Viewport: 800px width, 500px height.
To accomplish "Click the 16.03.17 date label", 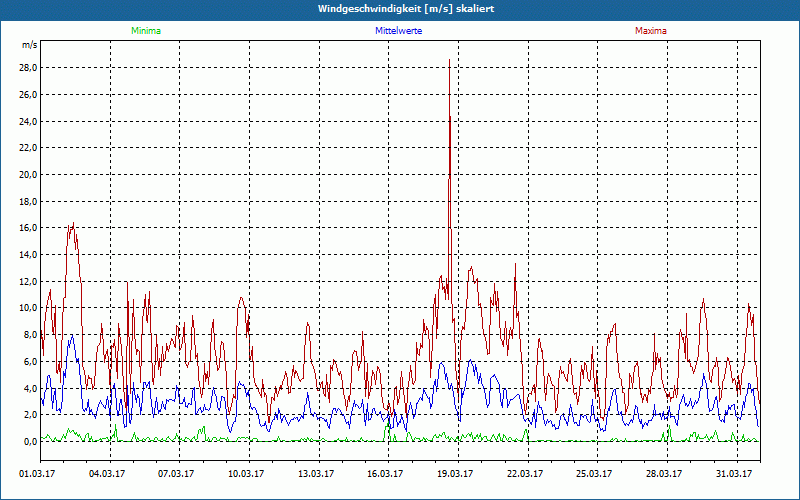I will 385,474.
